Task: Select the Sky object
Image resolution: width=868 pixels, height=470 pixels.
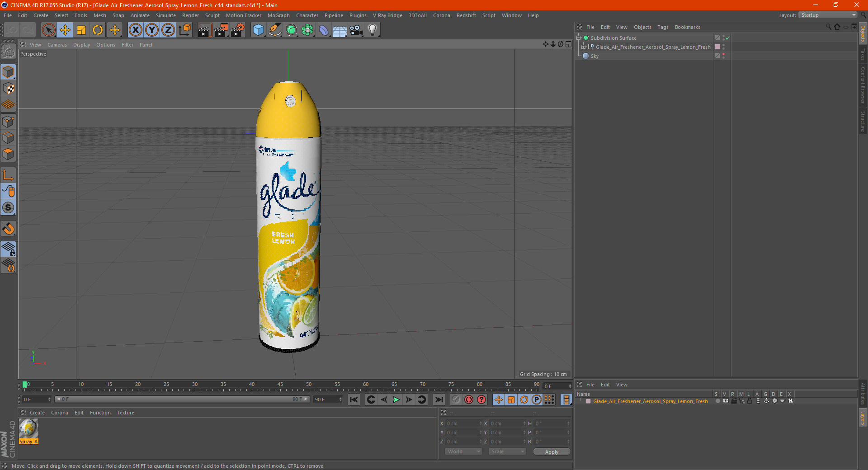Action: (x=594, y=56)
